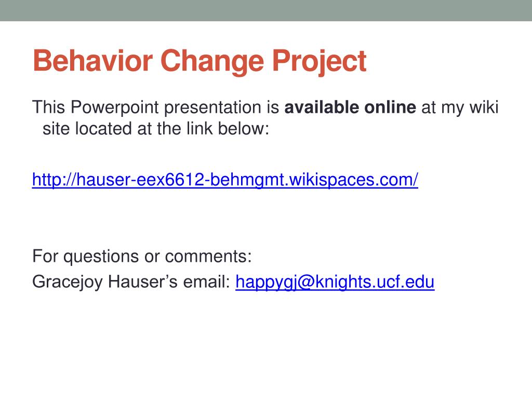The width and height of the screenshot is (532, 399).
Task: Click the word 'Change' in the title
Action: point(212,62)
